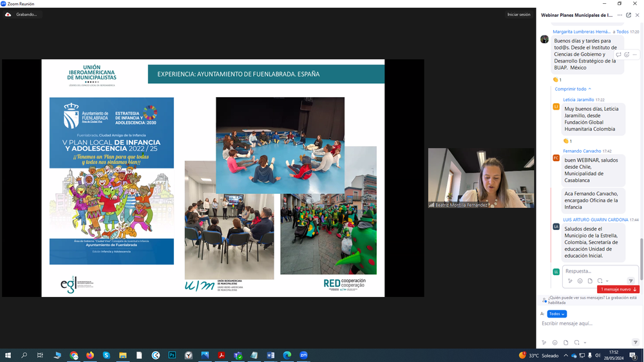Open the Todos recipient dropdown

point(557,314)
